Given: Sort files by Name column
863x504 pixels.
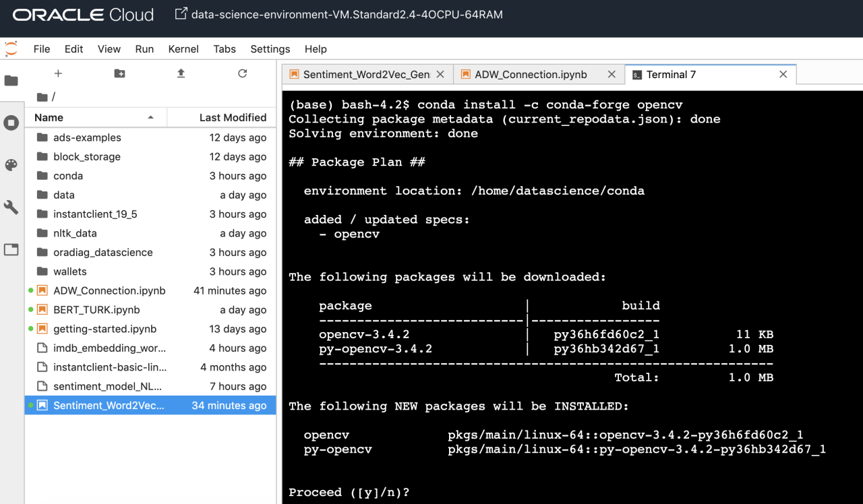Looking at the screenshot, I should click(94, 117).
